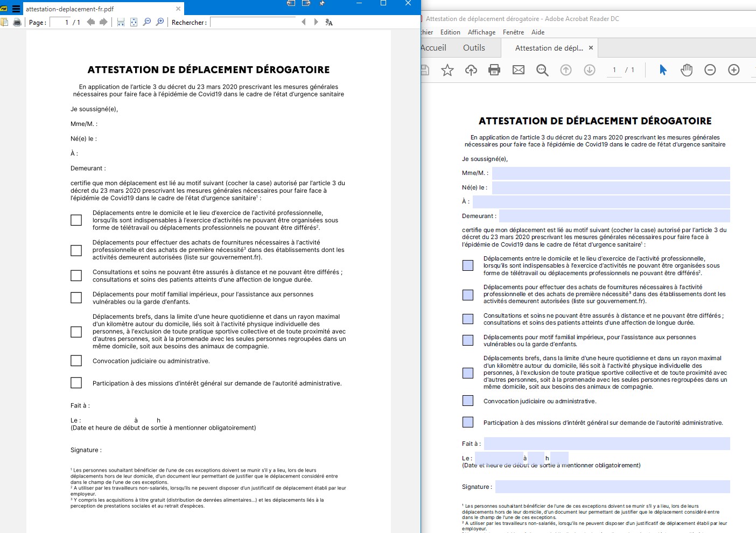The image size is (756, 533).
Task: Check the Convocation judiciaire box in Acrobat form
Action: point(468,401)
